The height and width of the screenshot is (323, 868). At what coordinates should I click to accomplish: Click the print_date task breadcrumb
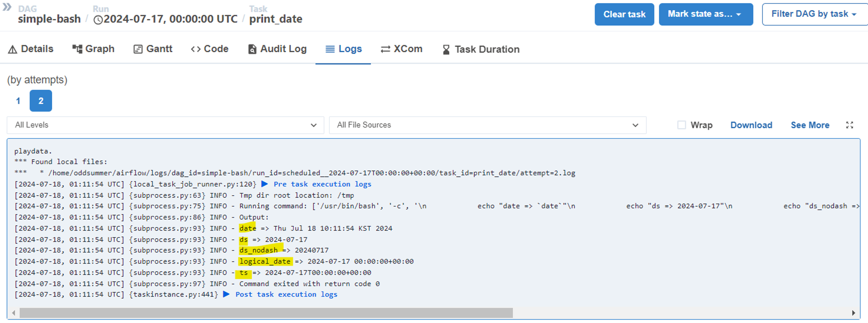click(276, 19)
